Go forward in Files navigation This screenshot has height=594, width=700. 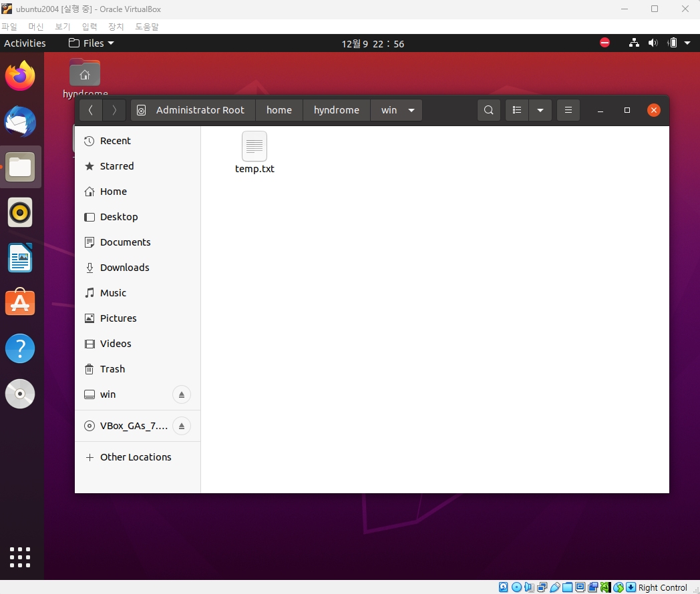(x=114, y=110)
